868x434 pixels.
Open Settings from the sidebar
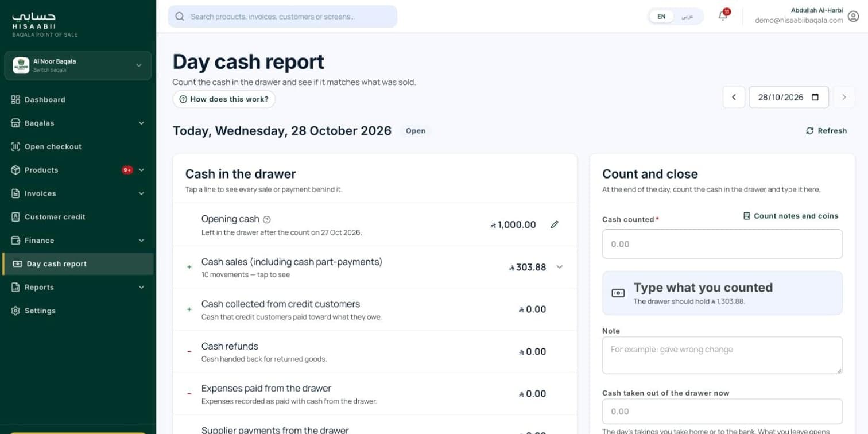click(x=78, y=311)
